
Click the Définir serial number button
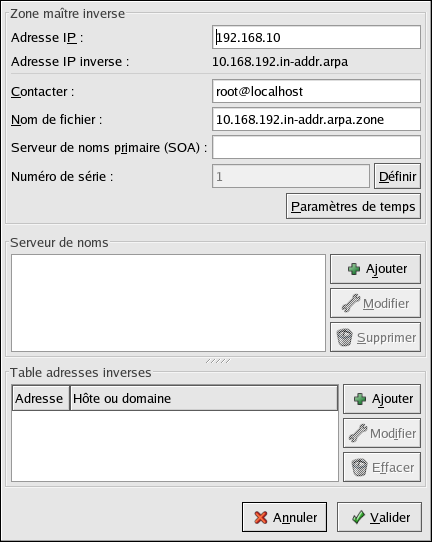point(397,176)
